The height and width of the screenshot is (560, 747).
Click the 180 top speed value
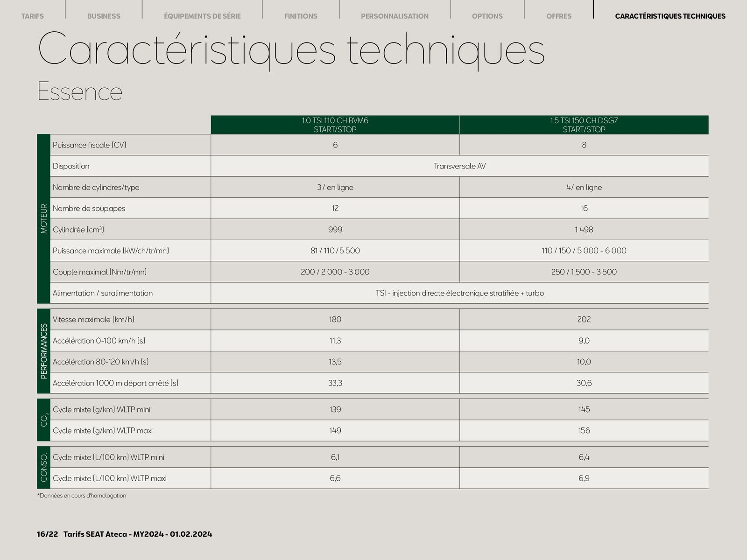[x=335, y=320]
